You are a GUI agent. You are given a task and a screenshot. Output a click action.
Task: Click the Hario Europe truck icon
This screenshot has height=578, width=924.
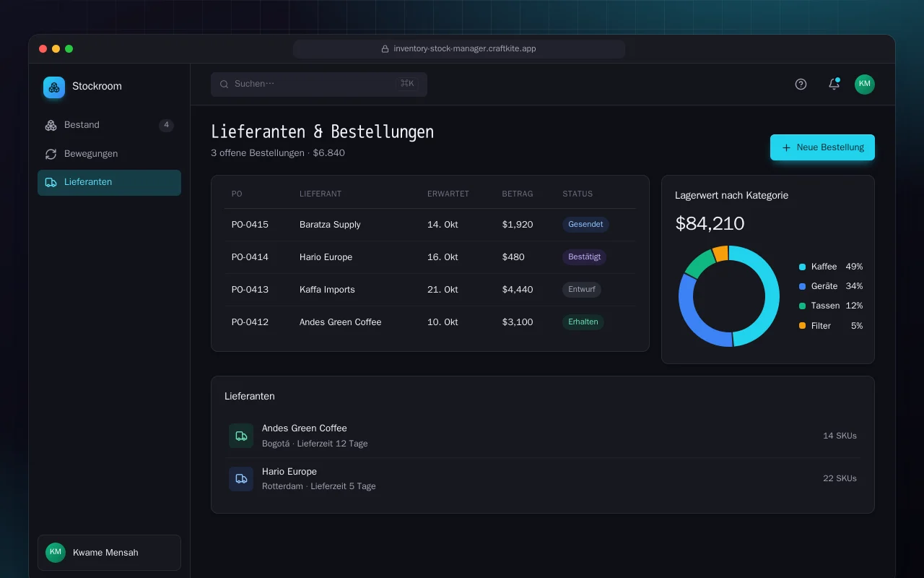pyautogui.click(x=241, y=479)
